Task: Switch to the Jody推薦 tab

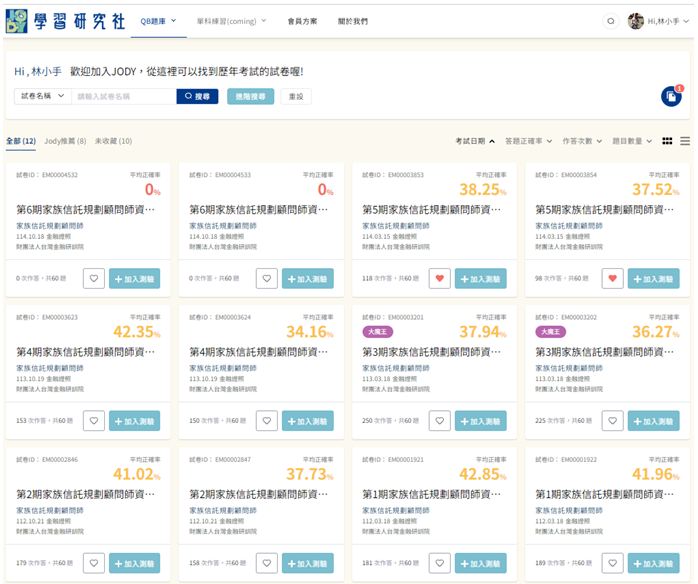Action: pos(65,141)
